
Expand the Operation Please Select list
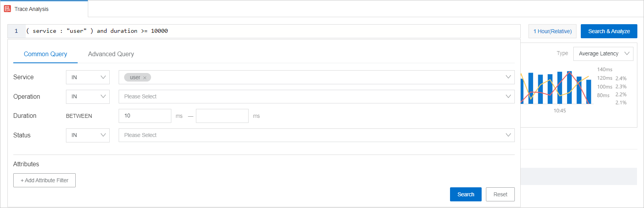tap(316, 96)
